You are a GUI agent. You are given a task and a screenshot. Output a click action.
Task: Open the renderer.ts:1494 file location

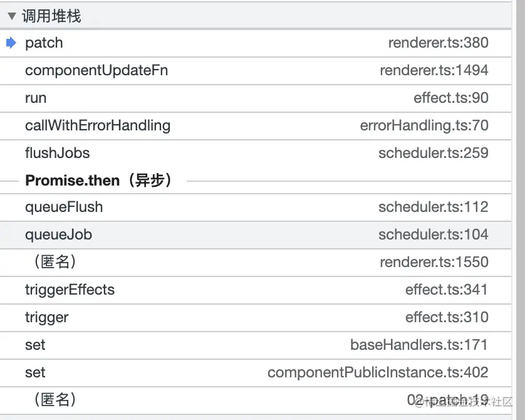tap(434, 71)
